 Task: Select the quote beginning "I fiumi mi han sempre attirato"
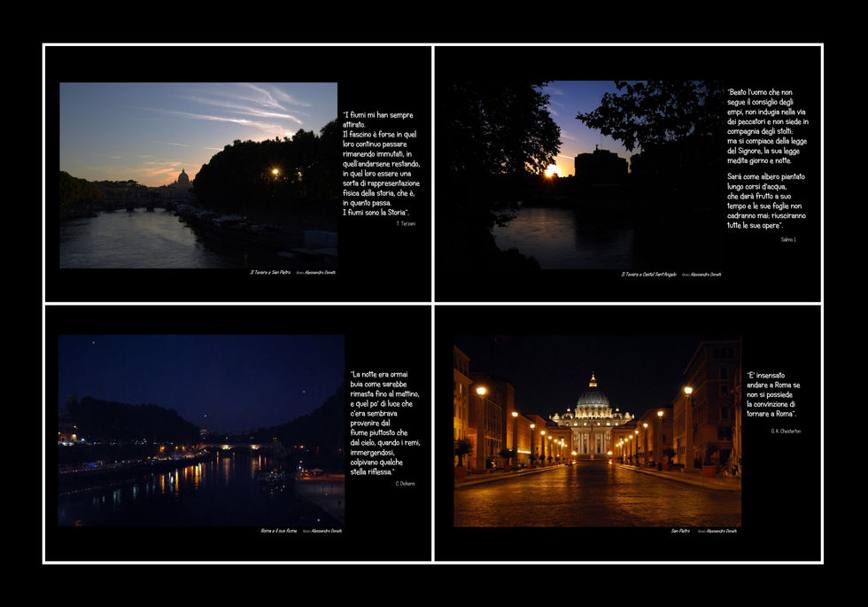[x=381, y=163]
